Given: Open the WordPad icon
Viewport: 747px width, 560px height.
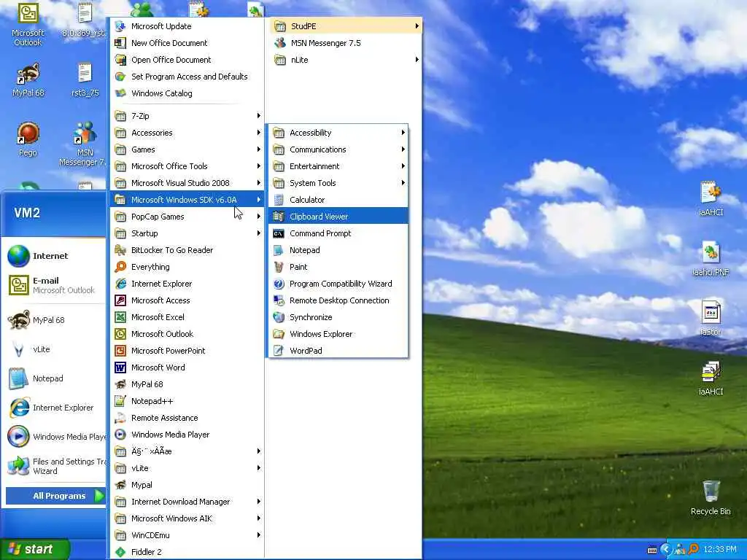Looking at the screenshot, I should pos(279,351).
